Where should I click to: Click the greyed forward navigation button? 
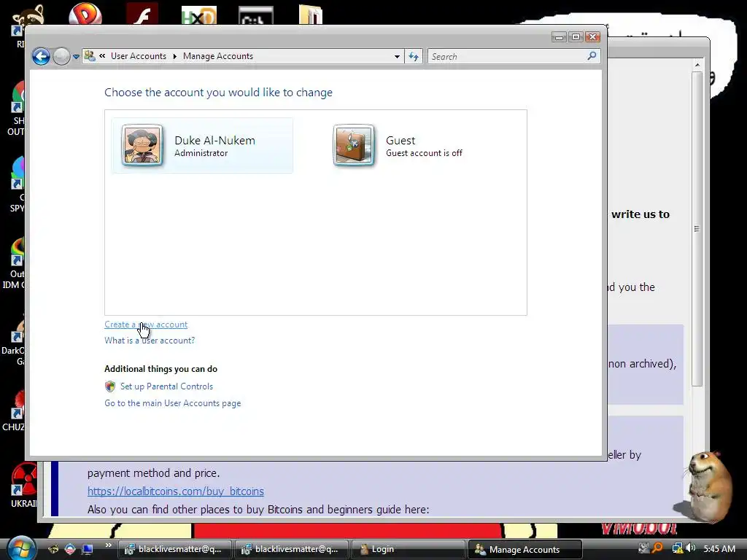[x=61, y=57]
